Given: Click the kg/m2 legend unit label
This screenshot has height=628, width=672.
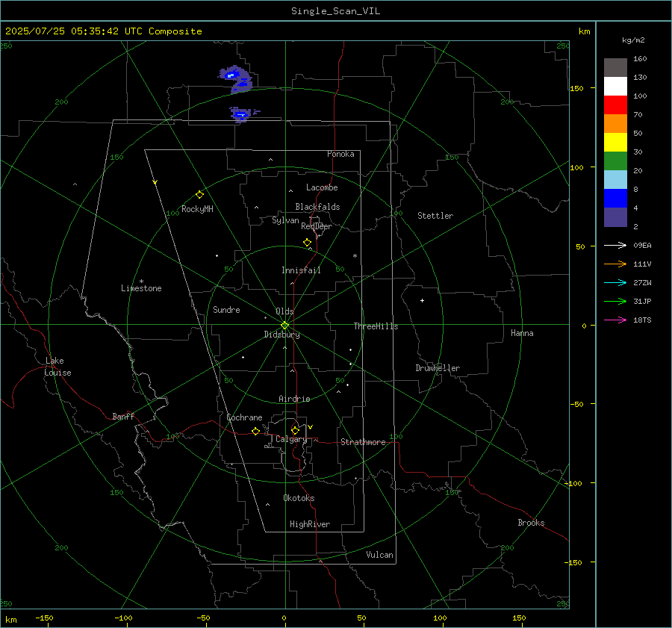Looking at the screenshot, I should pos(633,40).
